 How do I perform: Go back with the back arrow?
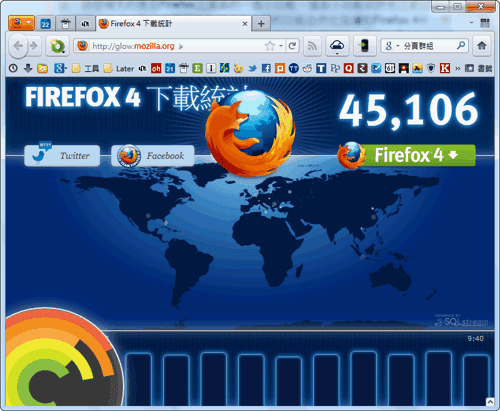pyautogui.click(x=18, y=46)
